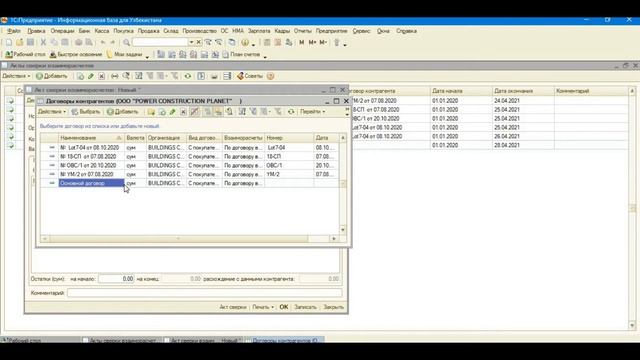Expand dropdown arrow next to Мои задачи
640x360 pixels.
click(147, 56)
